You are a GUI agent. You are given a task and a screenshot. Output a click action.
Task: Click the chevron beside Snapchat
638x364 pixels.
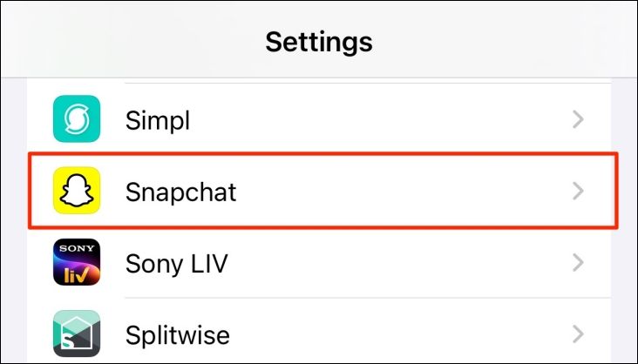point(577,192)
